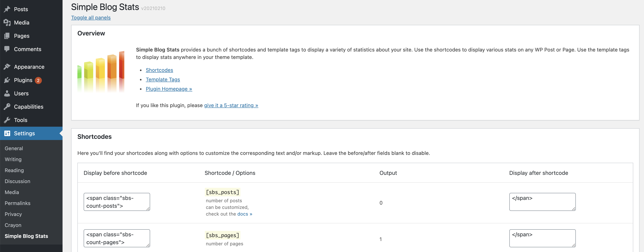
Task: Go to General settings submenu
Action: 14,148
